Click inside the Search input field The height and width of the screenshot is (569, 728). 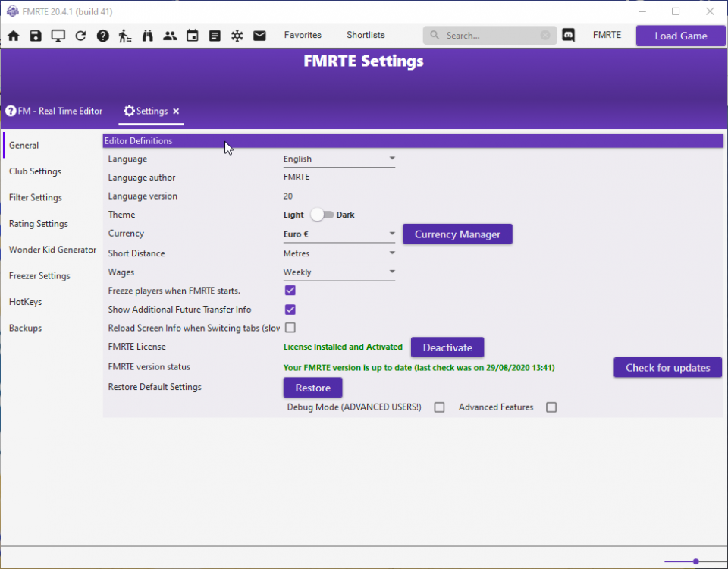(x=490, y=36)
